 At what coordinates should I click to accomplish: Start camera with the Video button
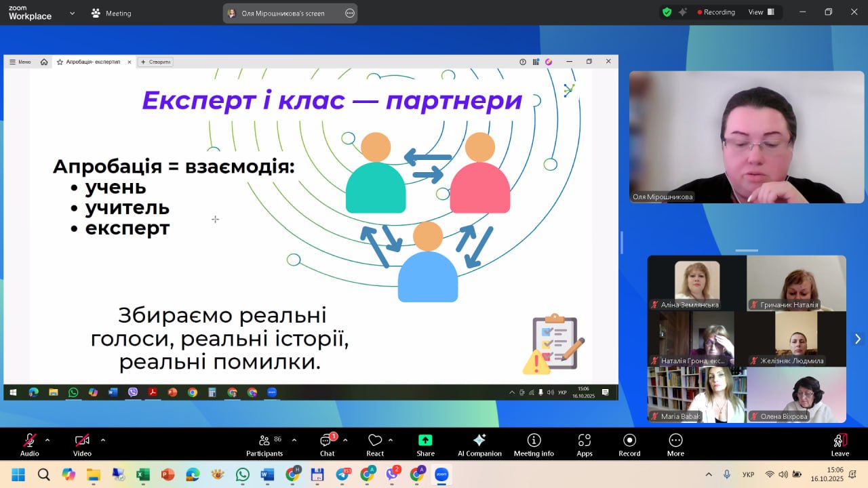point(82,445)
